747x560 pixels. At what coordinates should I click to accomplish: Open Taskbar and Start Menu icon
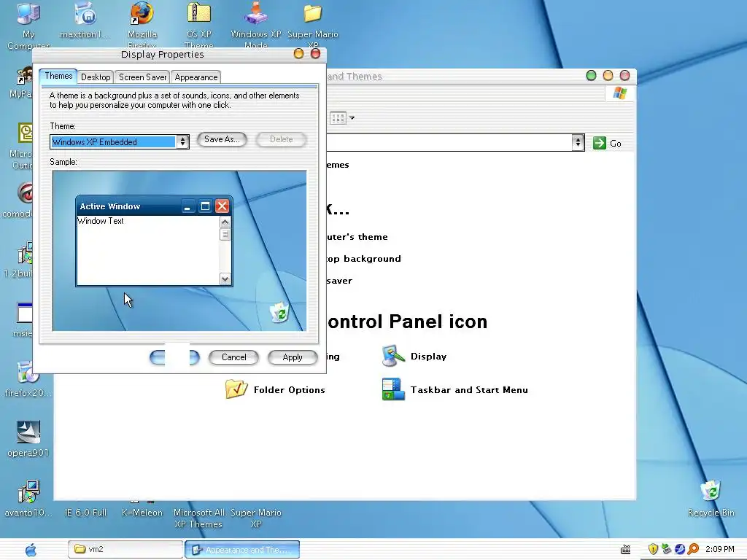pyautogui.click(x=393, y=389)
